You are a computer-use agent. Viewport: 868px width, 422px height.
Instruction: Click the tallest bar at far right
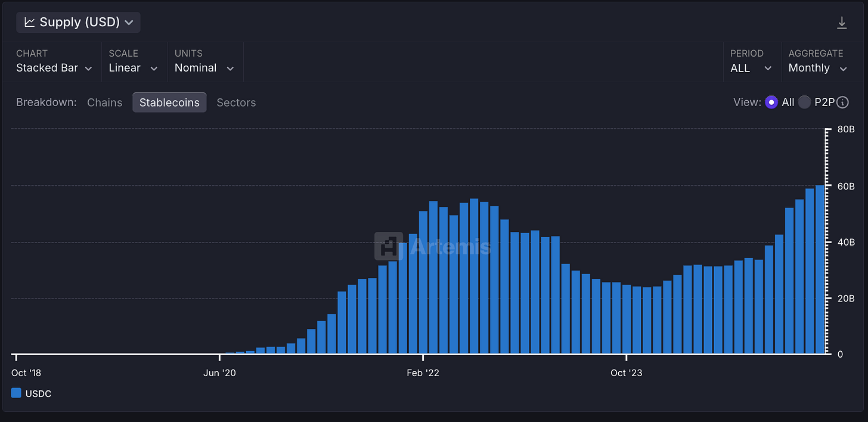[820, 269]
